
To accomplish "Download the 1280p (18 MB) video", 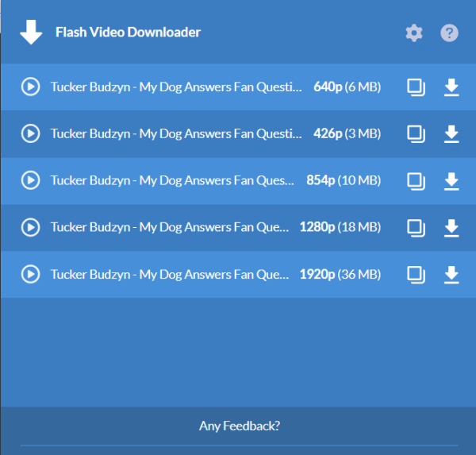I will pyautogui.click(x=451, y=228).
